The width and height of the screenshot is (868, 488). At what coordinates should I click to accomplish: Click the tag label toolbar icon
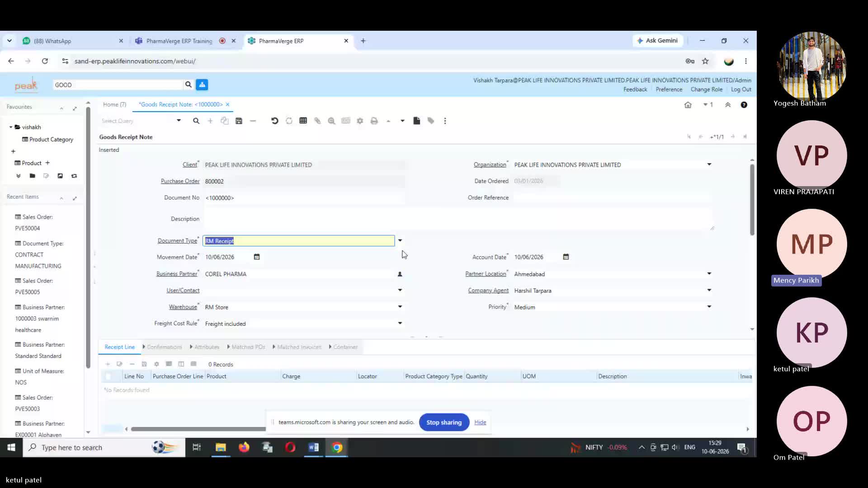[431, 121]
